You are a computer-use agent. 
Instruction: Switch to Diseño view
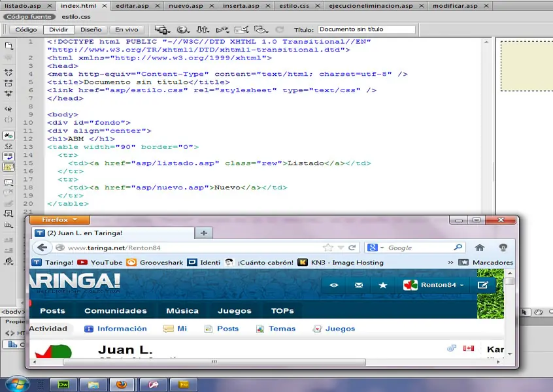[x=91, y=29]
